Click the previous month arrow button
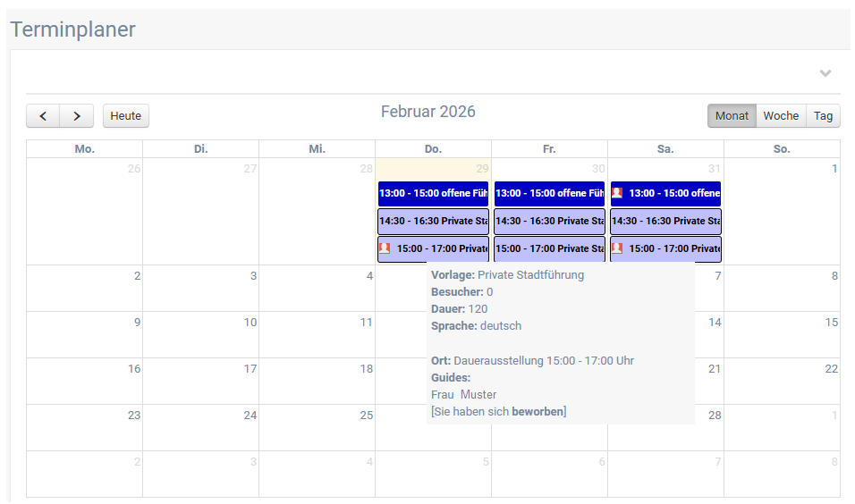Viewport: 855px width, 504px height. [43, 116]
